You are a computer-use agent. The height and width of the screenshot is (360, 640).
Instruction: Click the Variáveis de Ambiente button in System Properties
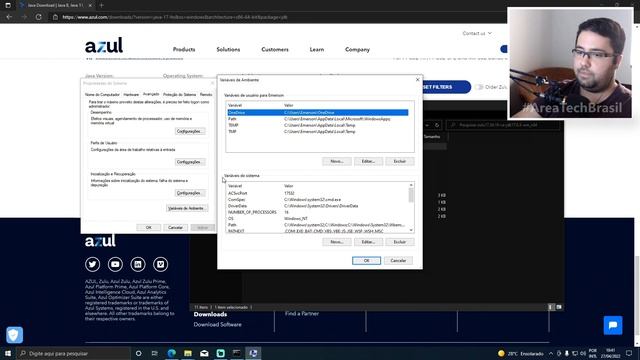click(x=187, y=208)
